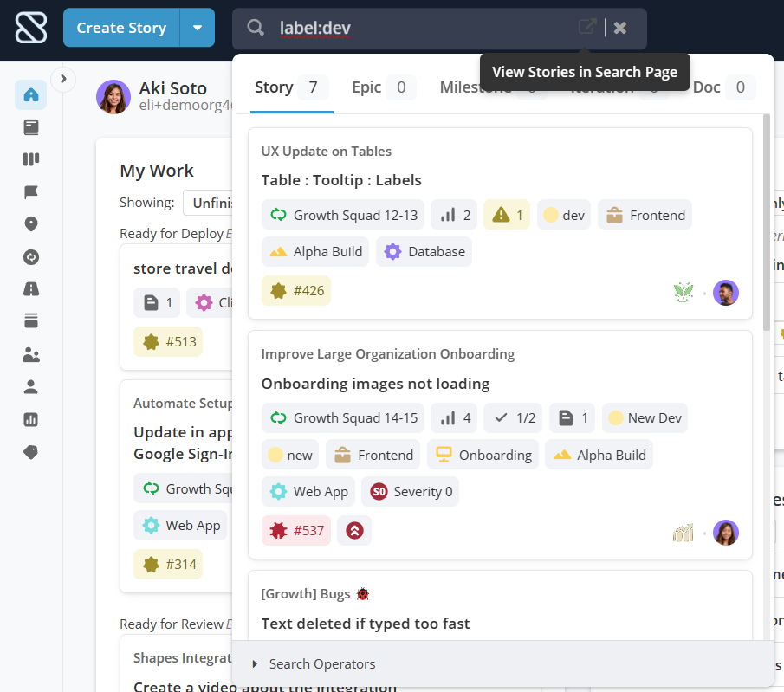The width and height of the screenshot is (784, 692).
Task: Switch to the Epic results tab
Action: (x=384, y=87)
